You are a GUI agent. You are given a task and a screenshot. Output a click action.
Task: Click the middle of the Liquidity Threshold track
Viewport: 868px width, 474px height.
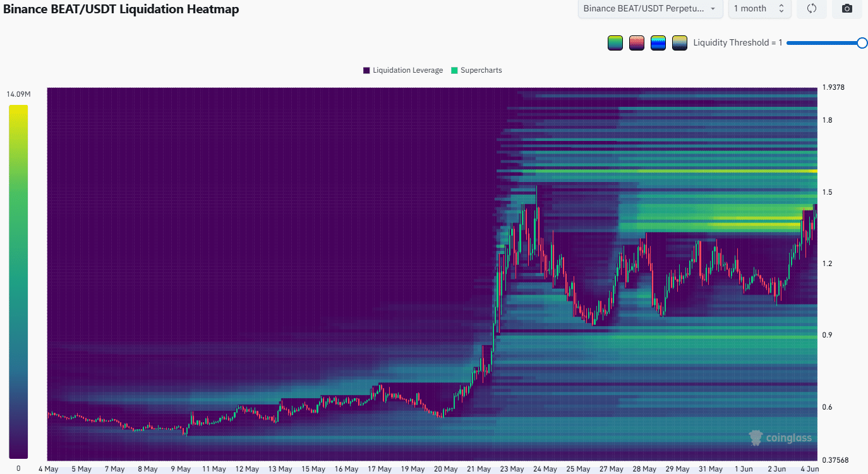click(x=824, y=42)
